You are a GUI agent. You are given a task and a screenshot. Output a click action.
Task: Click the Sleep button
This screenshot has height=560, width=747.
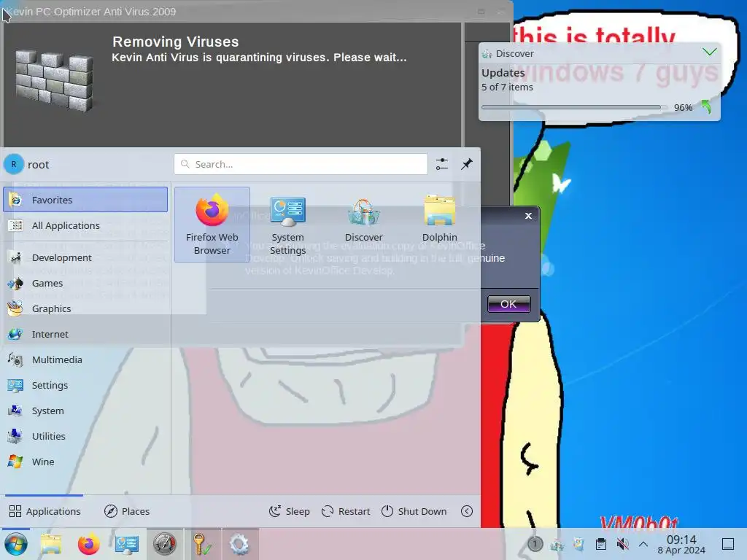(x=289, y=511)
